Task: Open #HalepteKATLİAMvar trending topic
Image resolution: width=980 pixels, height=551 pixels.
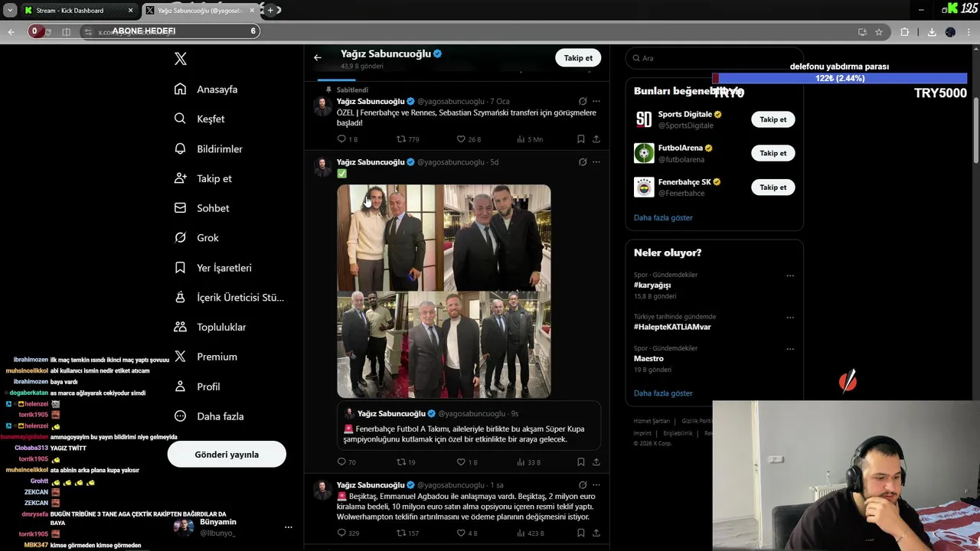Action: click(x=672, y=327)
